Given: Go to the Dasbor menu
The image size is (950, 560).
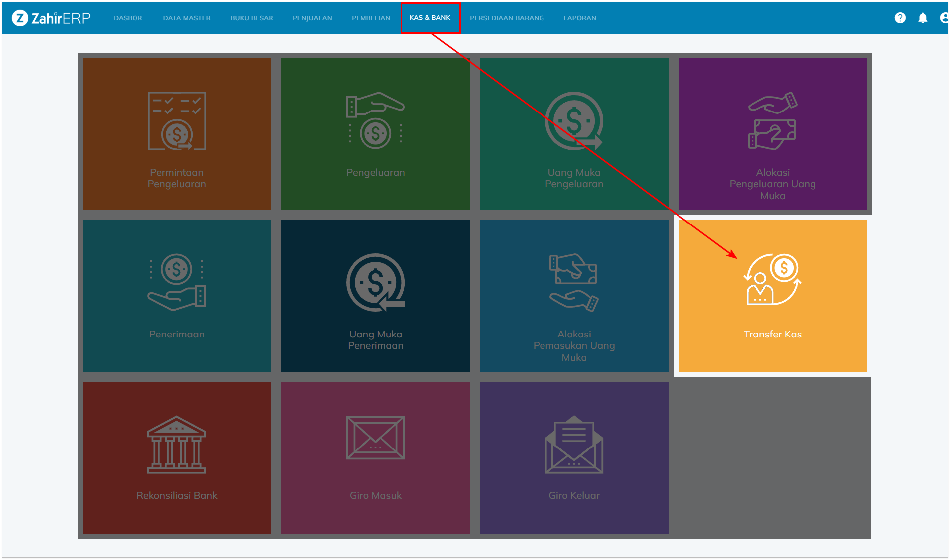Looking at the screenshot, I should (x=128, y=18).
